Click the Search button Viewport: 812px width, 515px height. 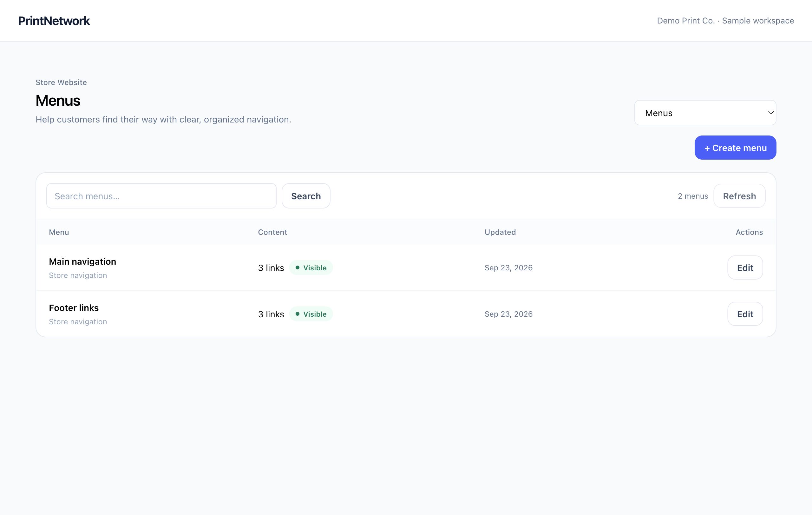pyautogui.click(x=306, y=196)
